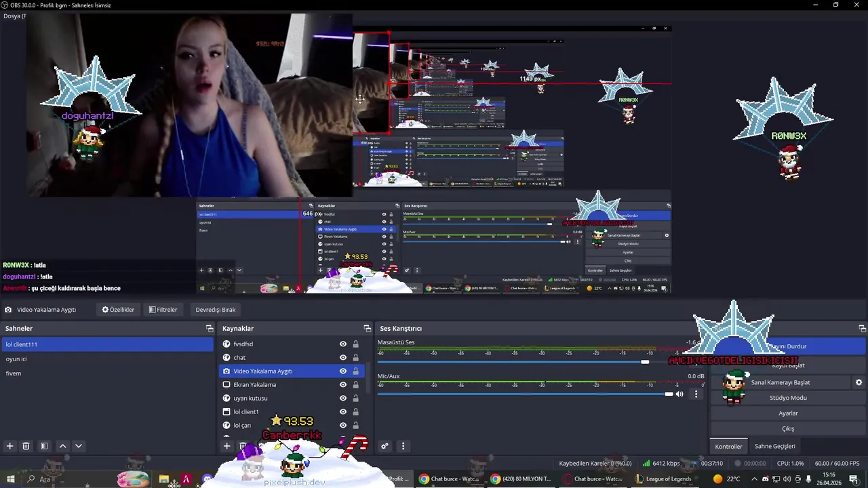Select scene lol client111
Viewport: 868px width, 488px height.
click(x=107, y=344)
